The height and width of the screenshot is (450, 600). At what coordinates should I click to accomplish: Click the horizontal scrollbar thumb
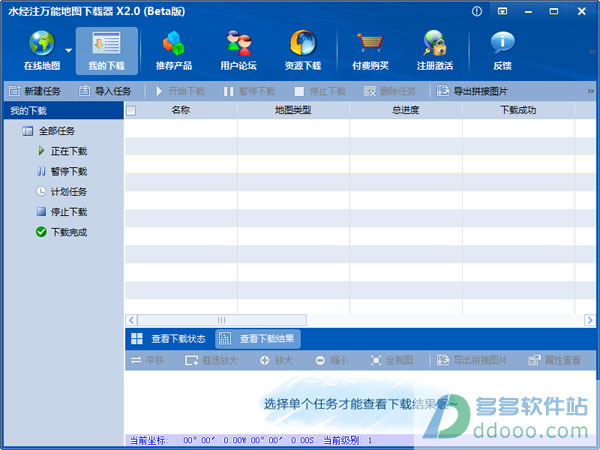click(x=222, y=320)
